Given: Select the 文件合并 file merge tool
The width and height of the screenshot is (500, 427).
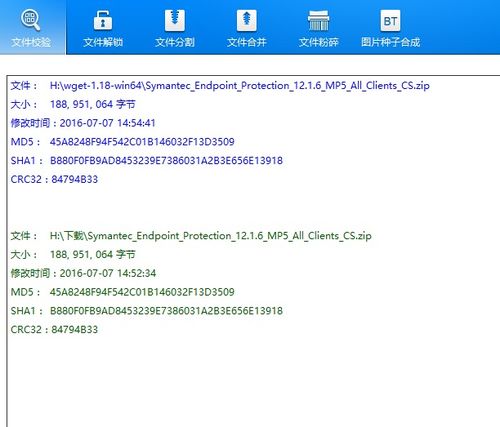Looking at the screenshot, I should (x=247, y=28).
